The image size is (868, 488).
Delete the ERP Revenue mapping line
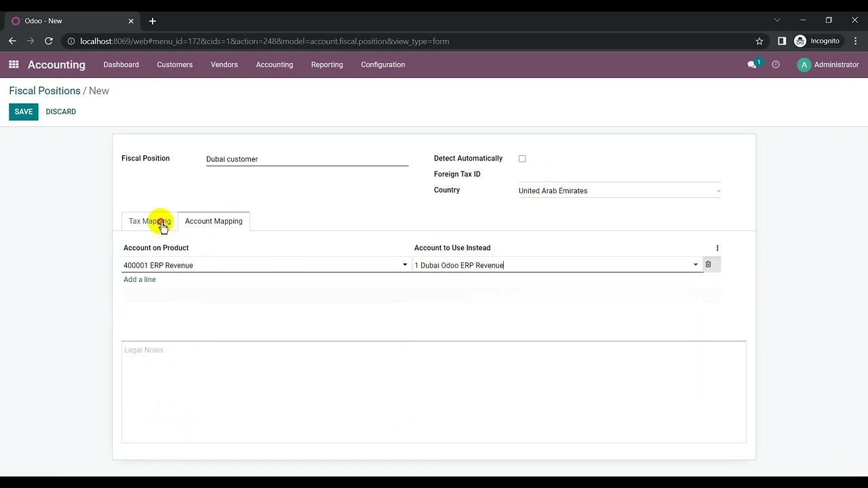click(708, 264)
